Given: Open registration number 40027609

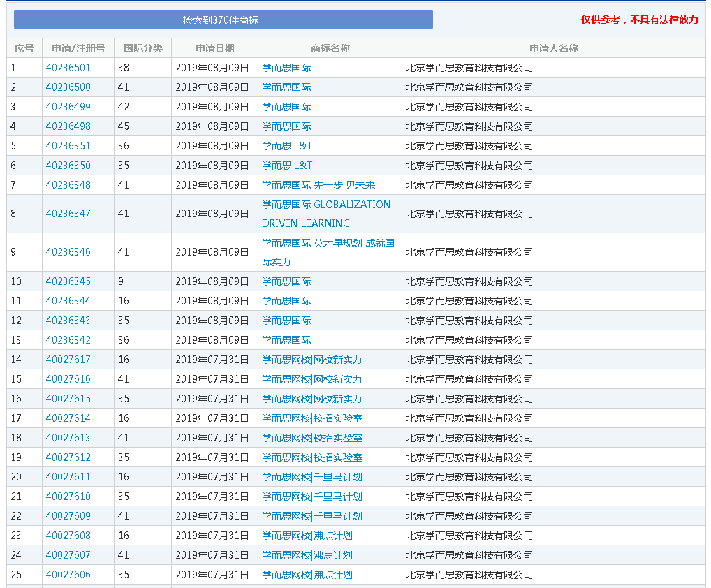Looking at the screenshot, I should [x=68, y=516].
